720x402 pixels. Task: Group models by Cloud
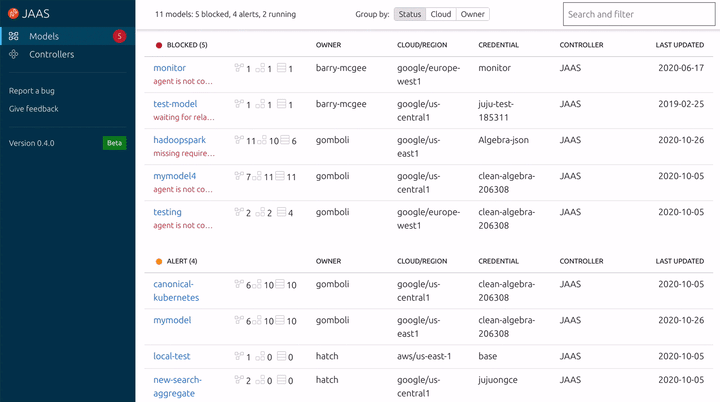click(x=441, y=14)
